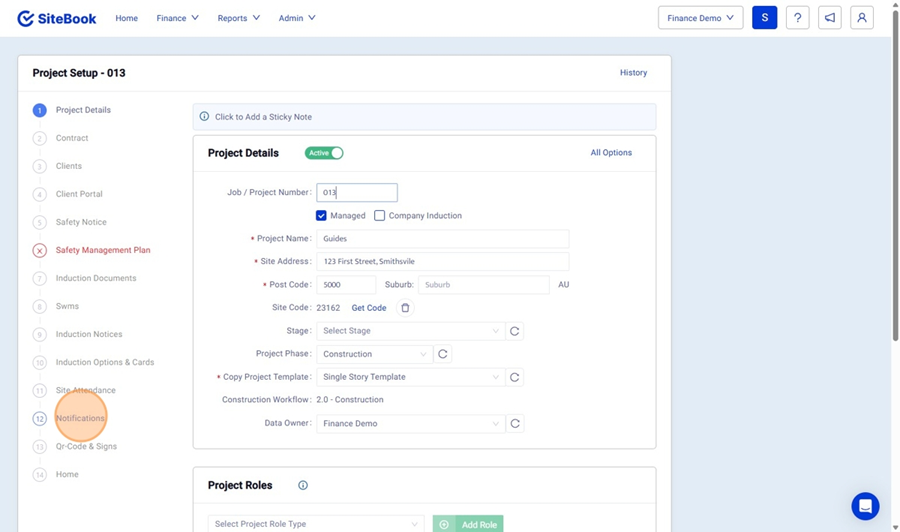This screenshot has height=532, width=900.
Task: Enable the Company Induction checkbox
Action: [380, 216]
